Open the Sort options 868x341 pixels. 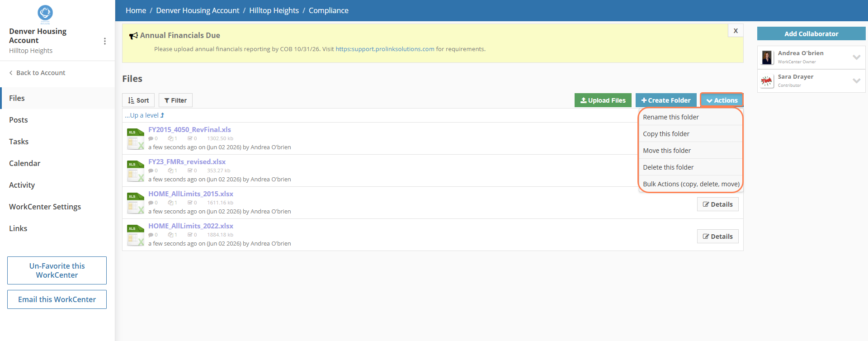pos(138,100)
